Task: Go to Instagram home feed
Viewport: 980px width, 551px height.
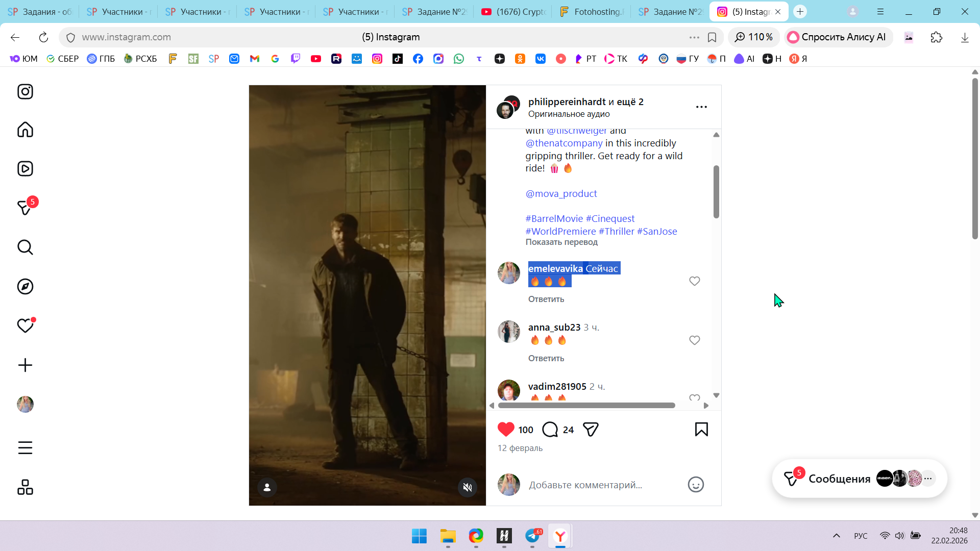Action: 25,130
